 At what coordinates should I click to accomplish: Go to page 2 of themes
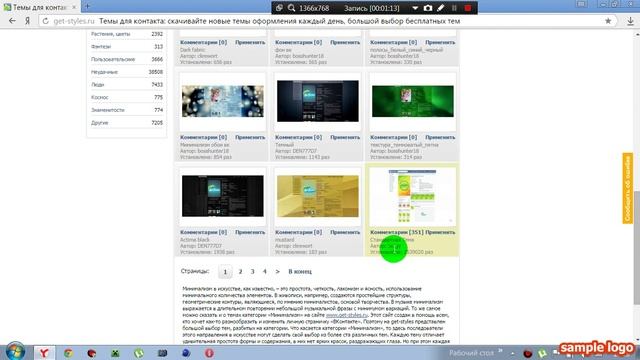pos(240,271)
